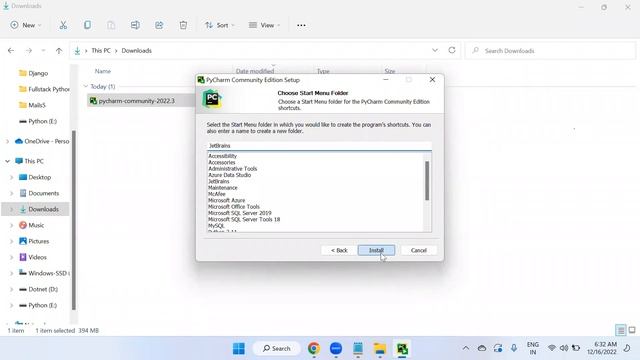Switch to details view icon in status bar
640x360 pixels.
[x=621, y=330]
